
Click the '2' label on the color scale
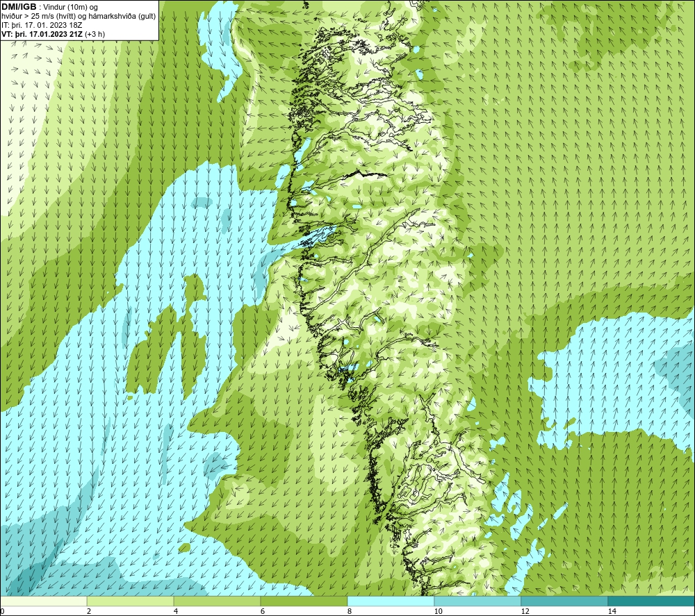coord(89,611)
